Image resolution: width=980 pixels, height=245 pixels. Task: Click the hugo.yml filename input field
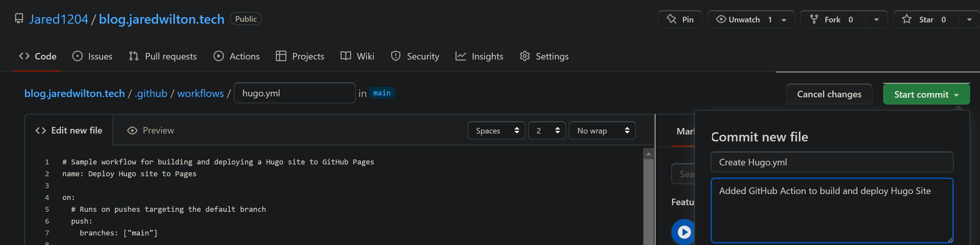click(x=295, y=93)
